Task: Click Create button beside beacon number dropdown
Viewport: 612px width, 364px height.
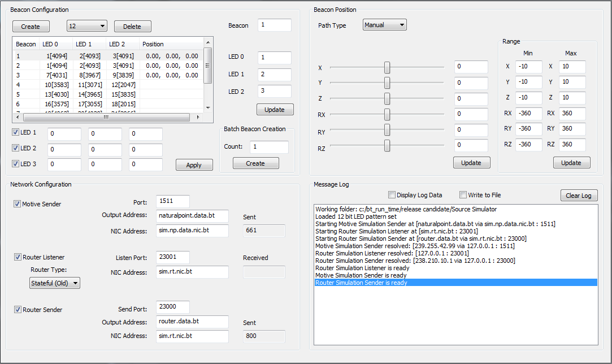Action: click(x=31, y=27)
